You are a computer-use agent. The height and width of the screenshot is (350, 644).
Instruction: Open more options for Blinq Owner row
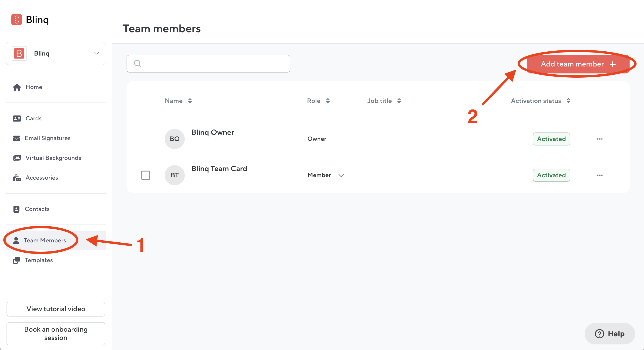coord(600,139)
